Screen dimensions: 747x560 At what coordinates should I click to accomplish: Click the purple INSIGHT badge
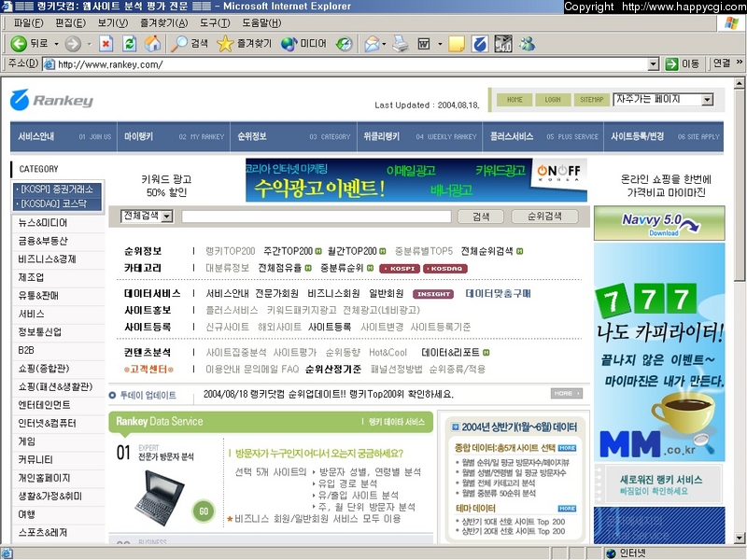pos(433,294)
